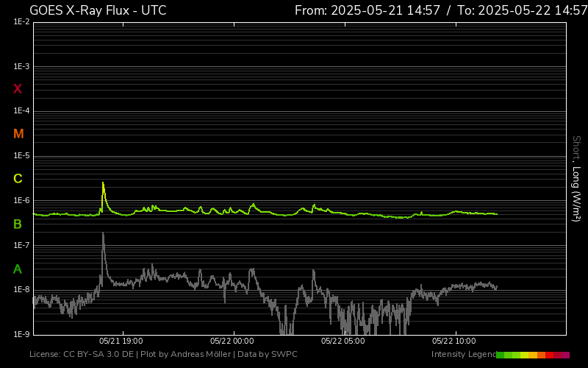Click the 1E-2 y-axis label
588x368 pixels.
click(21, 22)
